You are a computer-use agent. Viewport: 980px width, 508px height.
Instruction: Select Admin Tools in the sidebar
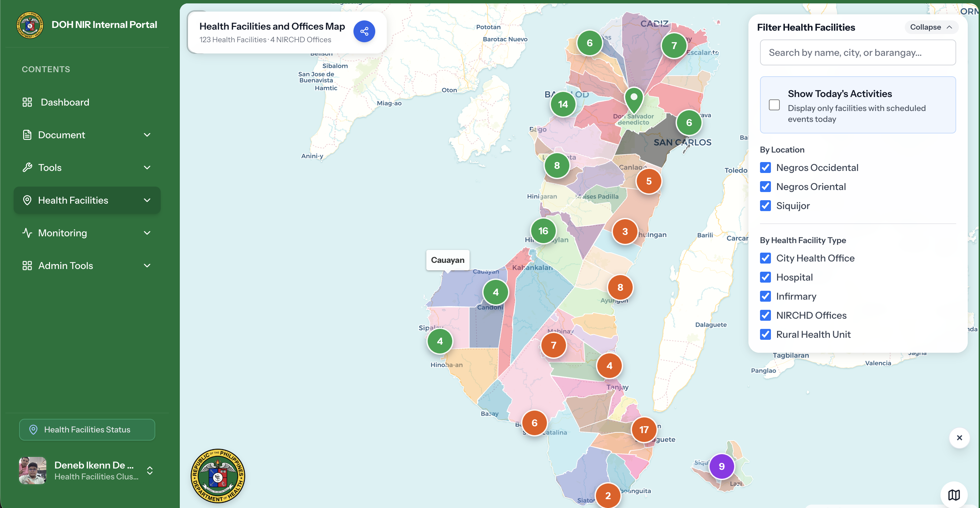point(87,266)
